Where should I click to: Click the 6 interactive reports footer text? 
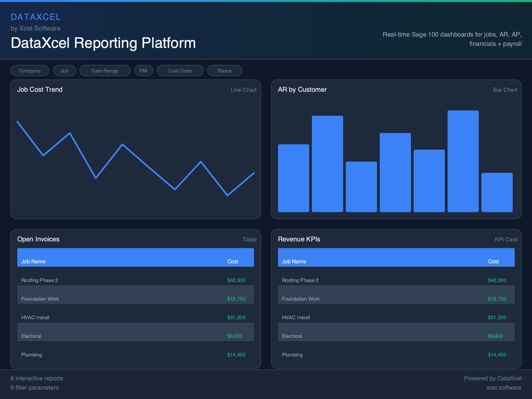[36, 378]
